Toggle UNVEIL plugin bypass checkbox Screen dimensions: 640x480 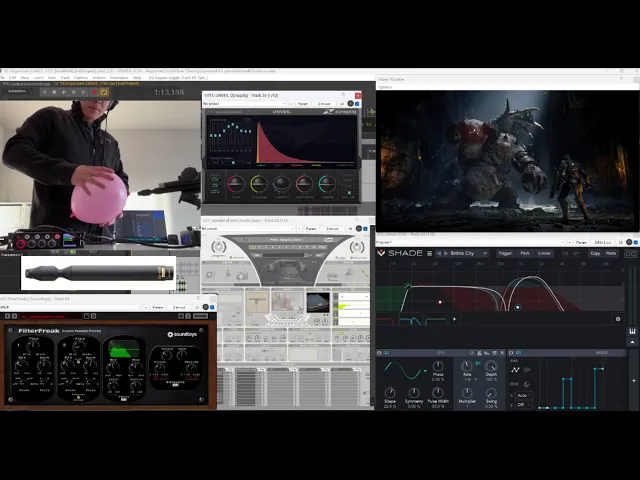(357, 104)
